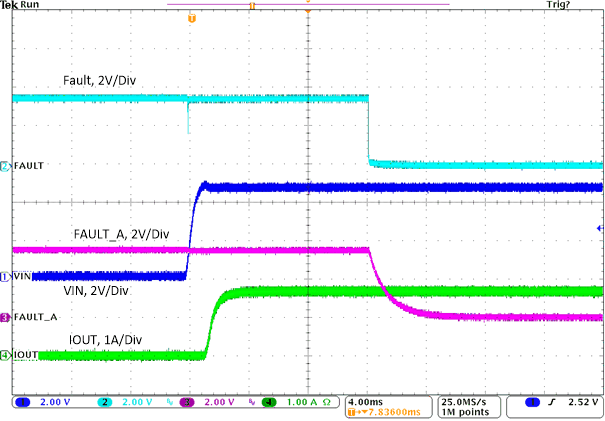The image size is (605, 421).
Task: Click the FAULT_A channel 3 ground marker
Action: (x=5, y=317)
